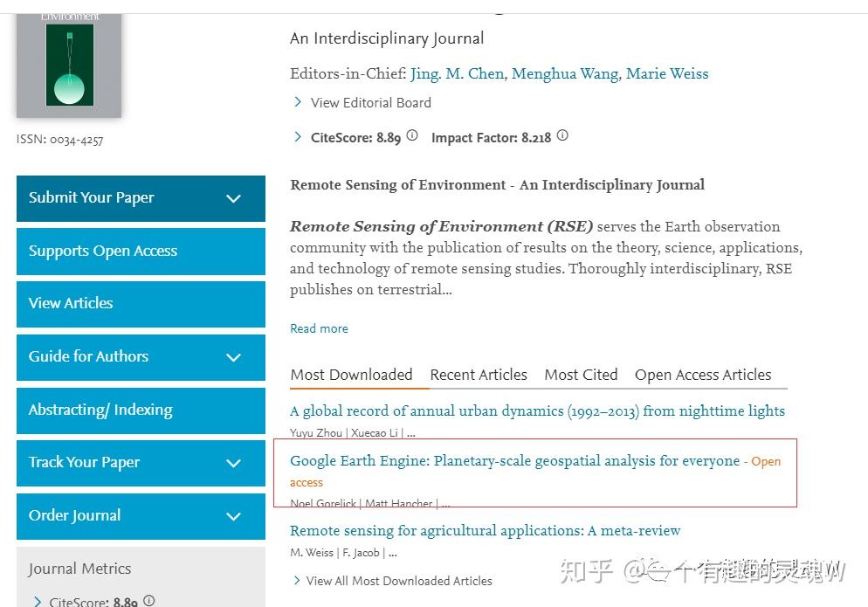Viewport: 868px width, 607px height.
Task: Click the chevron arrow before View Editorial Board
Action: coord(298,102)
